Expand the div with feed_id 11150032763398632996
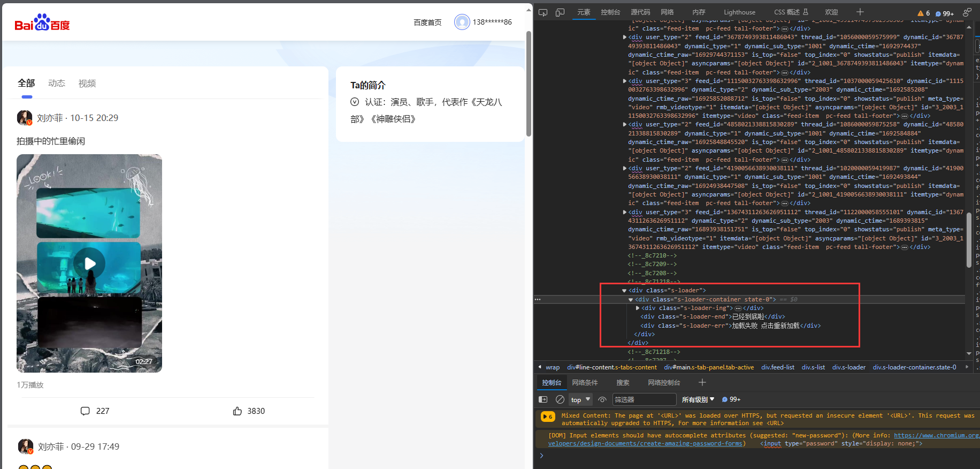Screen dimensions: 980x469 pos(625,81)
